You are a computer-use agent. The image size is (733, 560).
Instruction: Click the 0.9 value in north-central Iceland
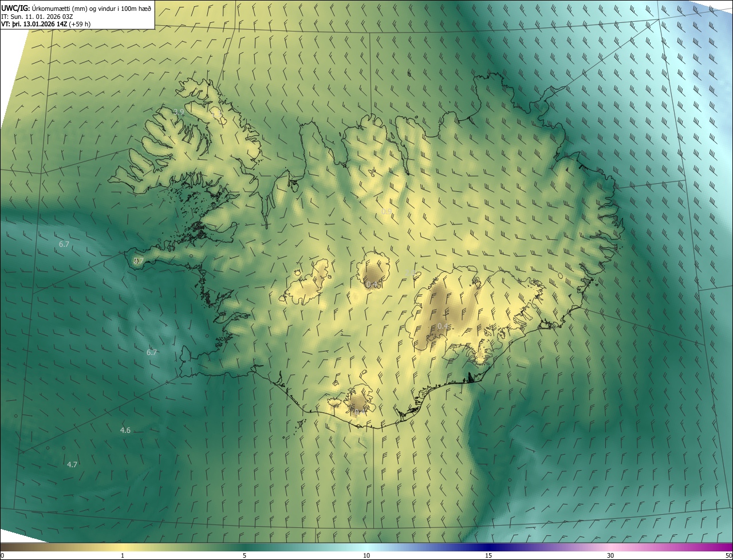pyautogui.click(x=387, y=212)
